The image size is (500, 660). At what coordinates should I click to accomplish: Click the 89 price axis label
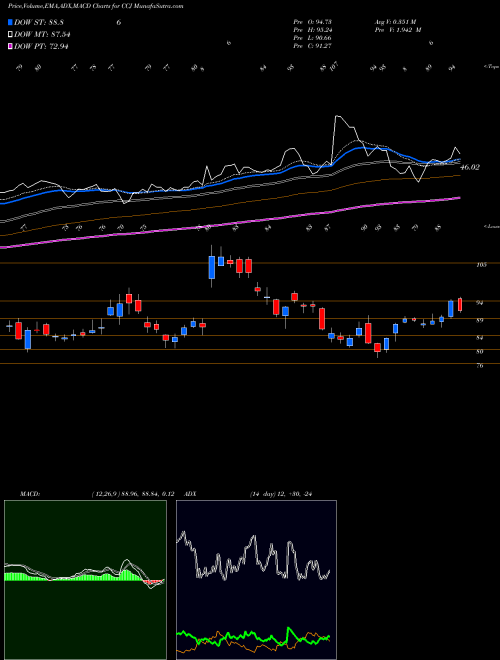(x=479, y=320)
